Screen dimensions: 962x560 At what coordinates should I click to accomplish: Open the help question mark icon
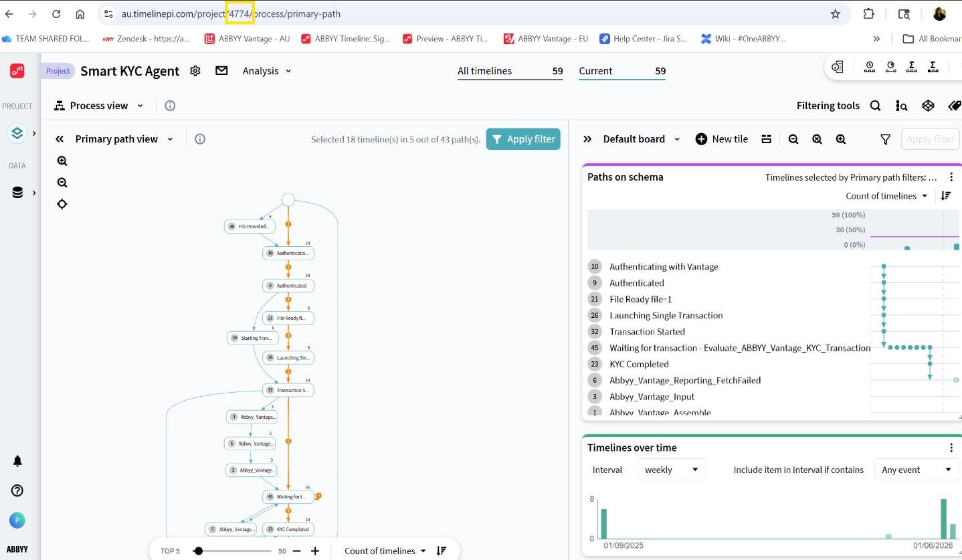pyautogui.click(x=17, y=490)
